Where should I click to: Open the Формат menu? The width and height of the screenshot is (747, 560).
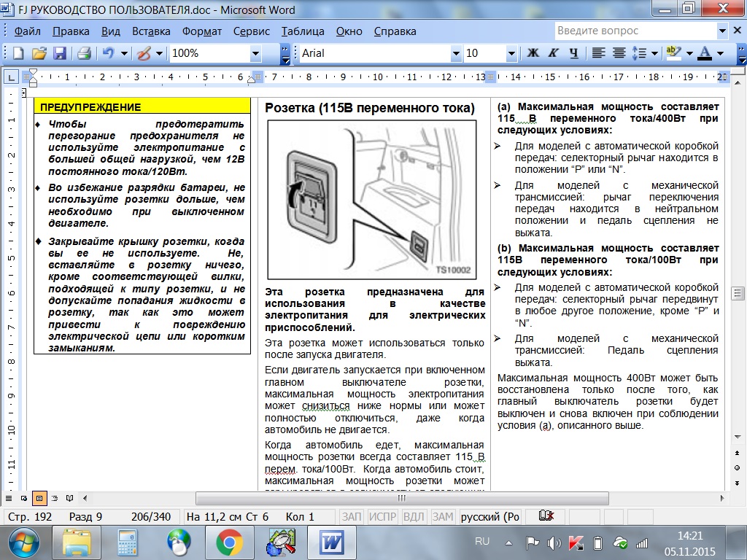[202, 31]
